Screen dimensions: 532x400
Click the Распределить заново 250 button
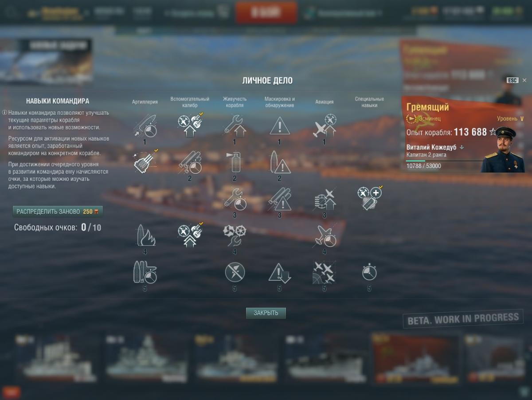(x=58, y=212)
